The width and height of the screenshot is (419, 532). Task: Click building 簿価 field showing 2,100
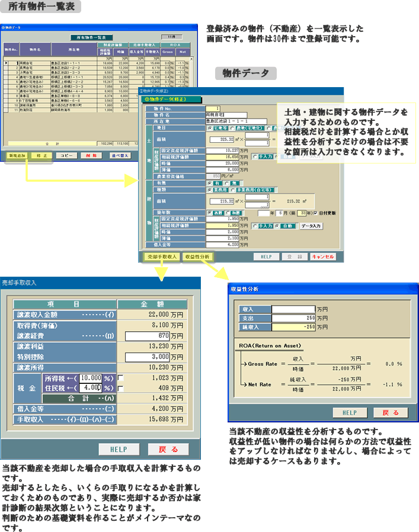tap(223, 238)
